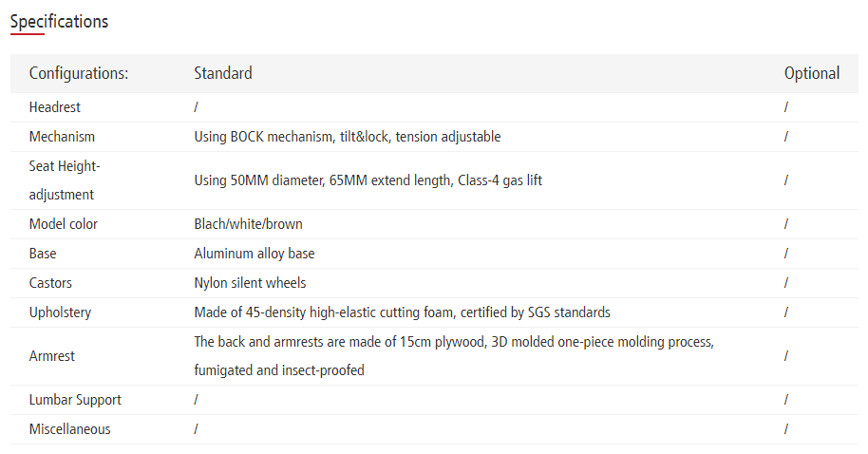This screenshot has height=454, width=868.
Task: Click the Aluminum alloy base text
Action: [254, 254]
